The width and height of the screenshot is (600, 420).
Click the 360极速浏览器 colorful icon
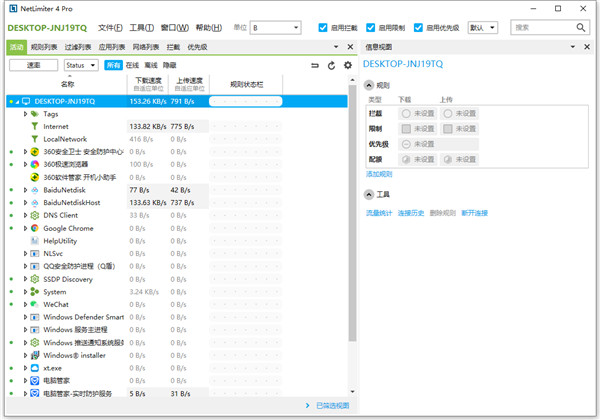(35, 164)
